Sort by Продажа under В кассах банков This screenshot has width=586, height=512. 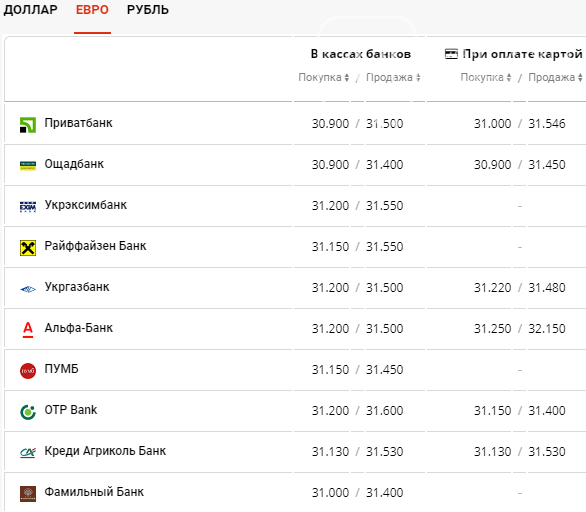393,77
